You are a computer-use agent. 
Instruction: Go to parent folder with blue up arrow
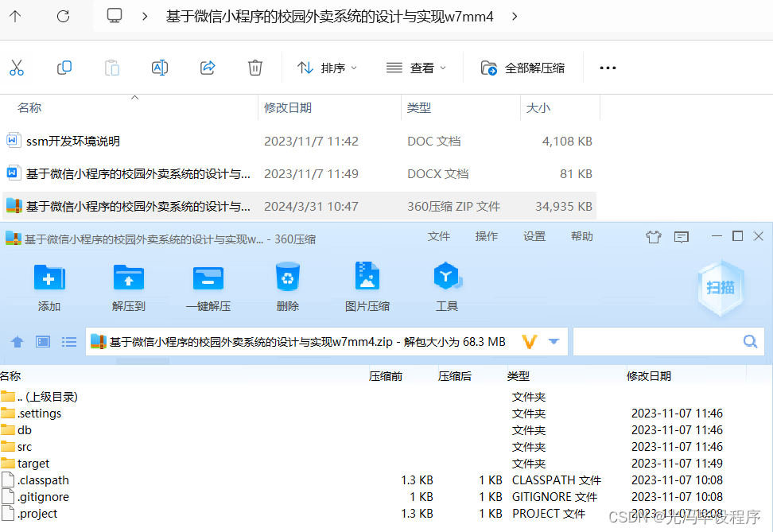(17, 341)
